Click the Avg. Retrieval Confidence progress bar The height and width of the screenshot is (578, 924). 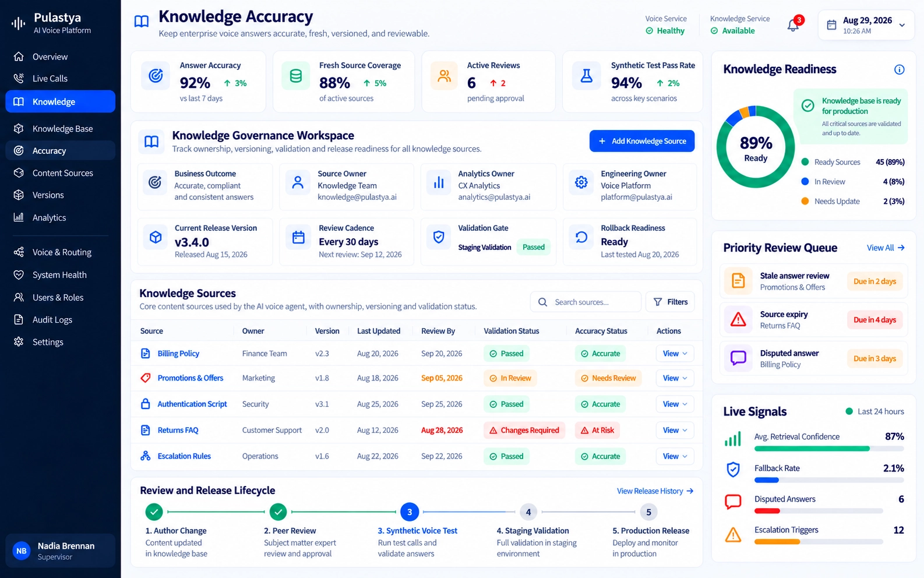coord(829,449)
